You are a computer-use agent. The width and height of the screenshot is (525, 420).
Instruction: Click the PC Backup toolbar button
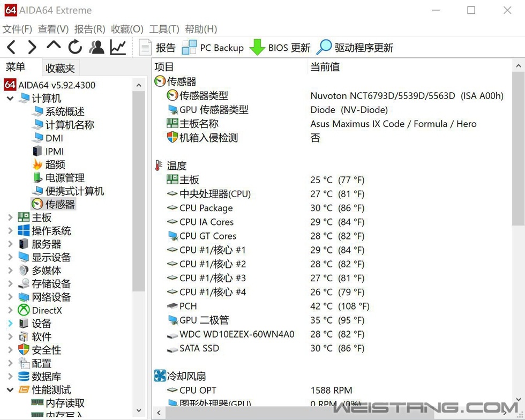click(213, 48)
